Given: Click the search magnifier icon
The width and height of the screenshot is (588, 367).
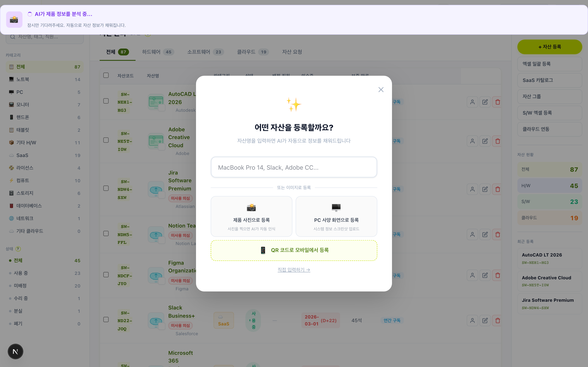Looking at the screenshot, I should click(13, 37).
